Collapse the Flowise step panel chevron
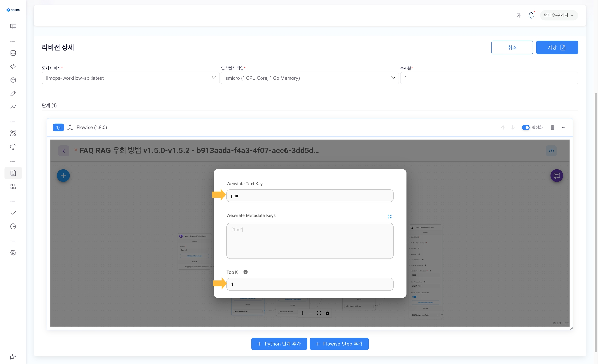Viewport: 598px width, 364px height. point(563,128)
